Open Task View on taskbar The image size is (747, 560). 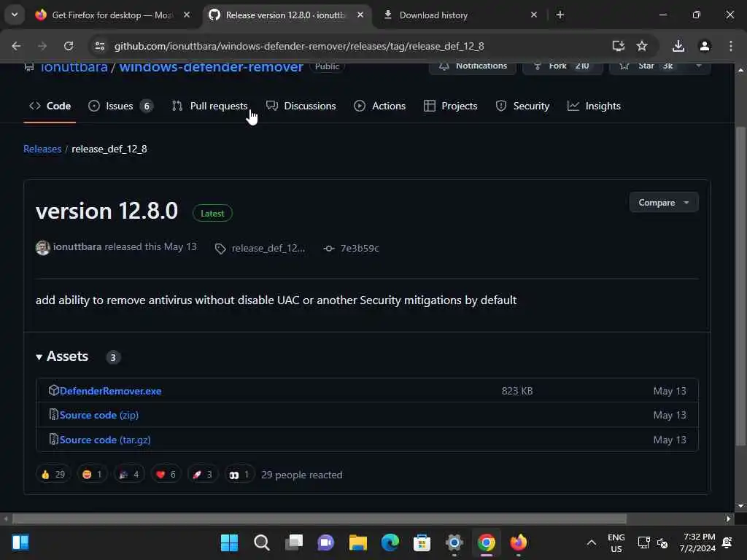[293, 542]
